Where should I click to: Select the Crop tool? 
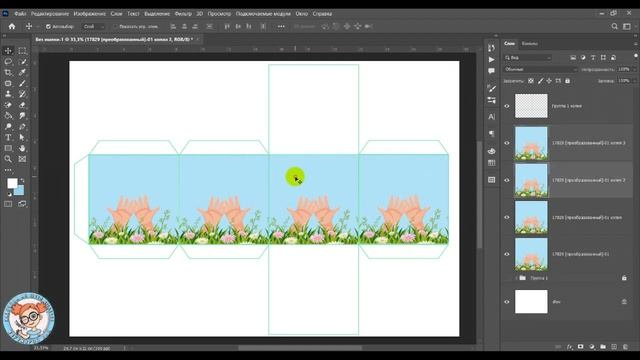[x=8, y=72]
